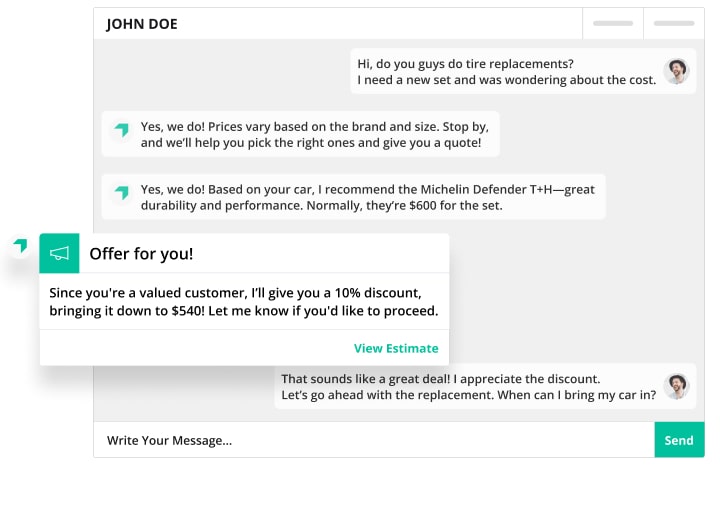Viewport: 720px width, 516px height.
Task: Click the JOHN DOE chat title
Action: point(142,24)
